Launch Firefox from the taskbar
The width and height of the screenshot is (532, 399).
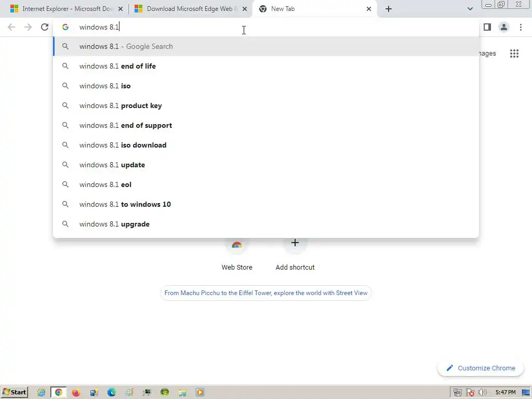click(76, 393)
